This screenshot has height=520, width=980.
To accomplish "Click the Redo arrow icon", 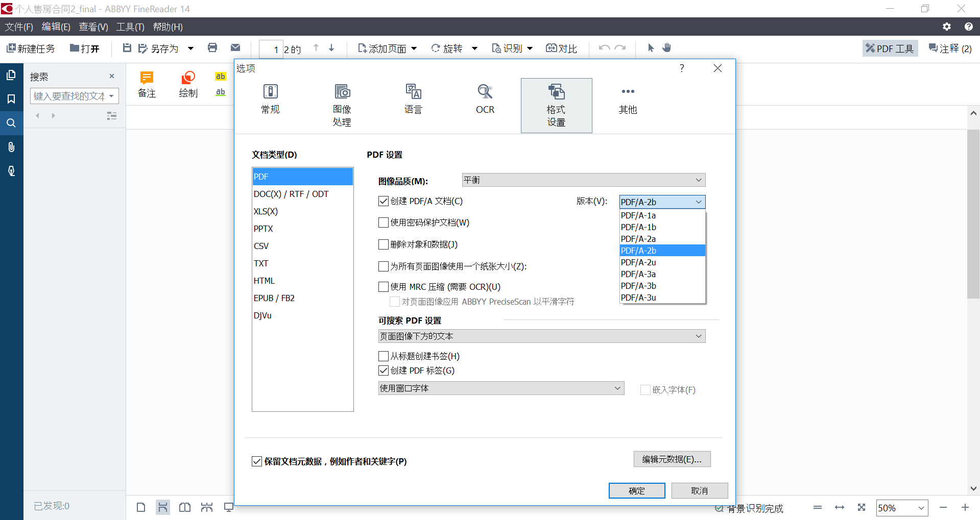I will click(x=620, y=47).
